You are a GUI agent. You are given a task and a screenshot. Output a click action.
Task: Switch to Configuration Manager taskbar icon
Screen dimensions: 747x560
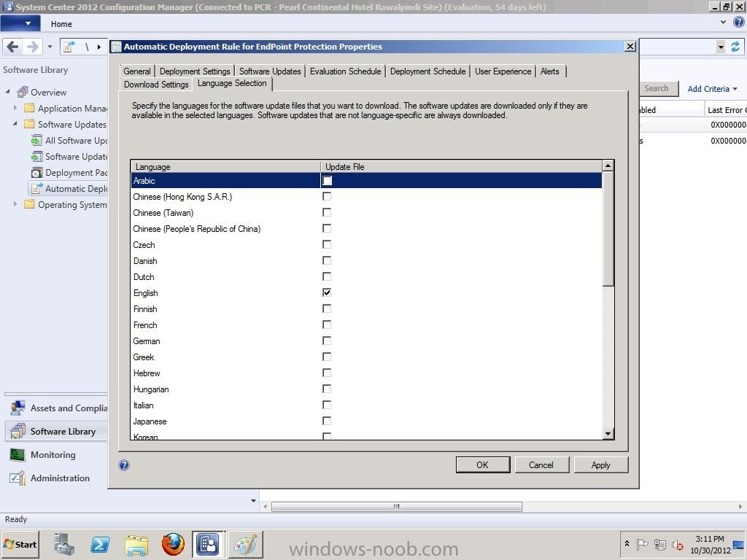(208, 544)
